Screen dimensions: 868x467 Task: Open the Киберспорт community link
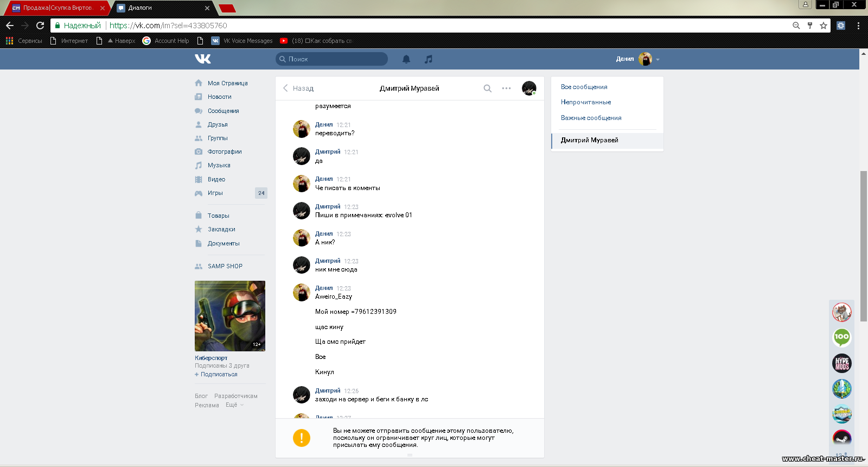[211, 358]
